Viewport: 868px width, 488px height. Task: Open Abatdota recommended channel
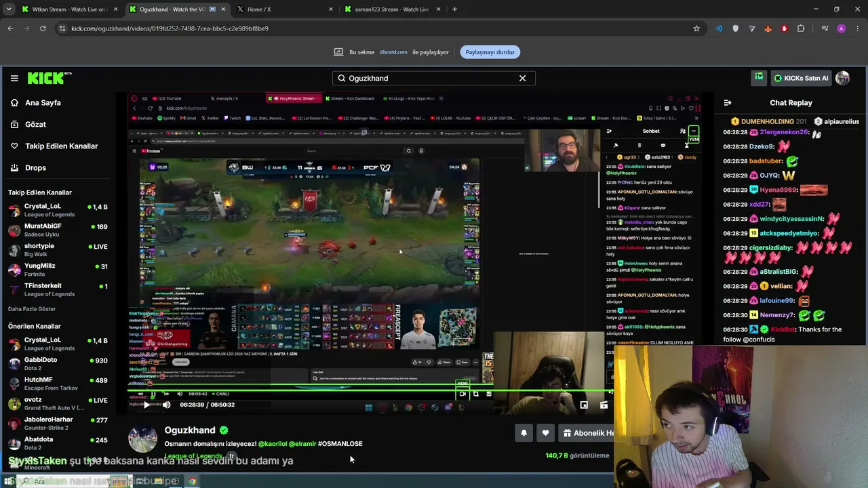pos(58,443)
